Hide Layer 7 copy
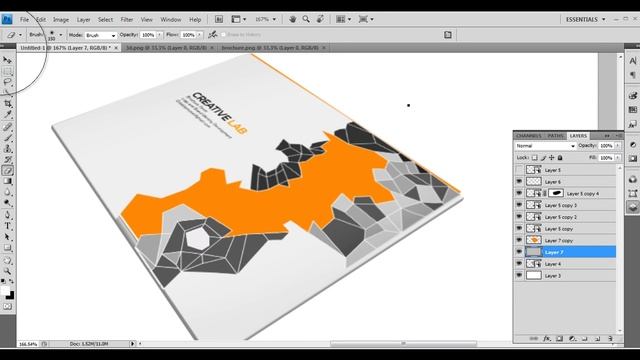 point(519,240)
